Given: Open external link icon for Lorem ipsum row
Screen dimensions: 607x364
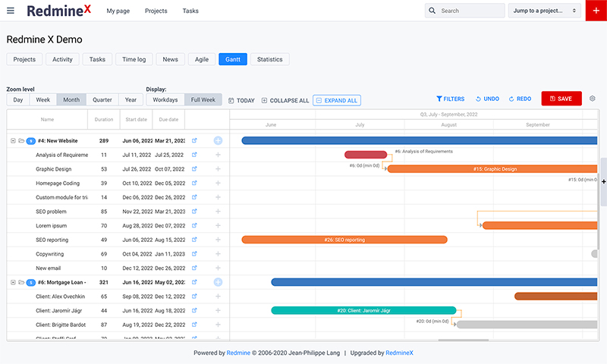Looking at the screenshot, I should pos(194,225).
